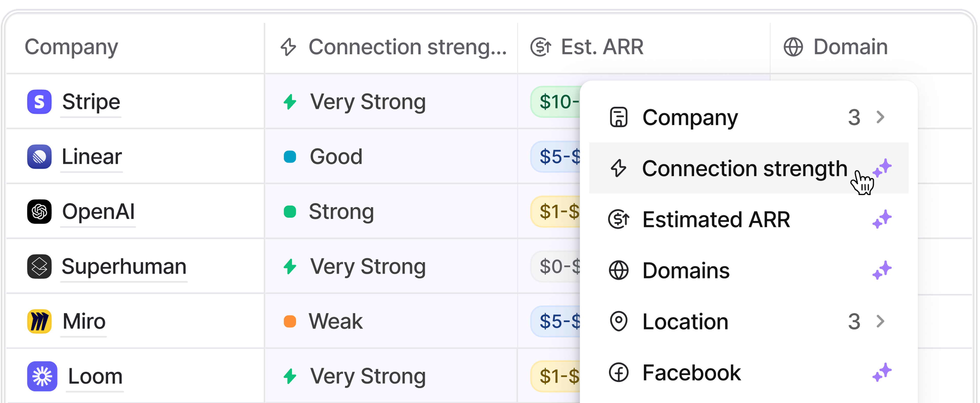Pick the Domains menu entry
Screen dimensions: 980x403
685,270
